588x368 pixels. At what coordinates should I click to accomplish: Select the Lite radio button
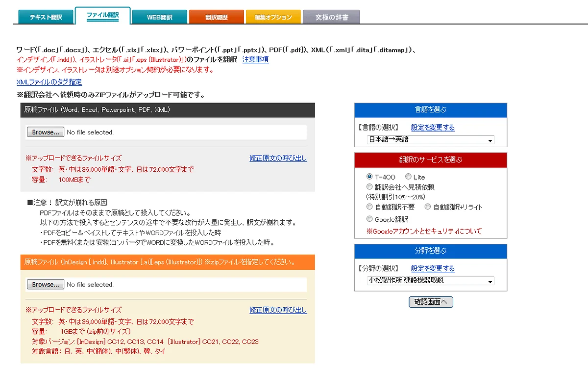click(408, 177)
